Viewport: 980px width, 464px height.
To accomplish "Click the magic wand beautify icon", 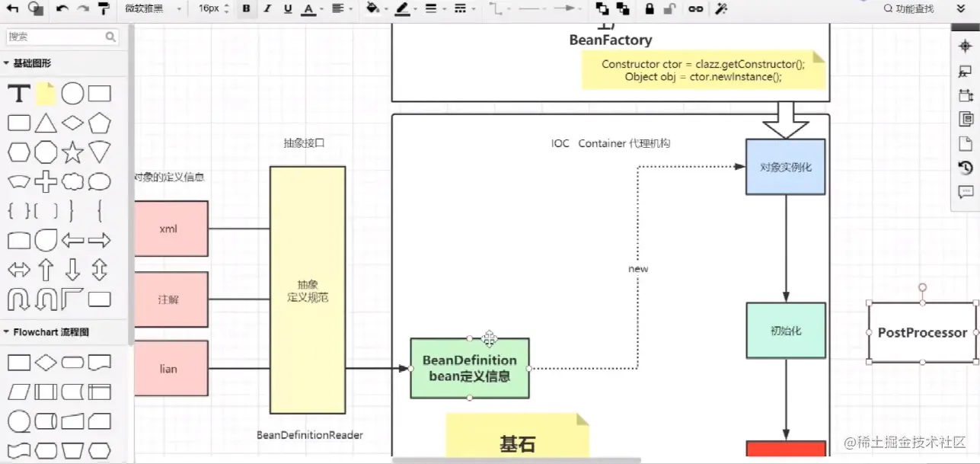I will click(x=721, y=8).
